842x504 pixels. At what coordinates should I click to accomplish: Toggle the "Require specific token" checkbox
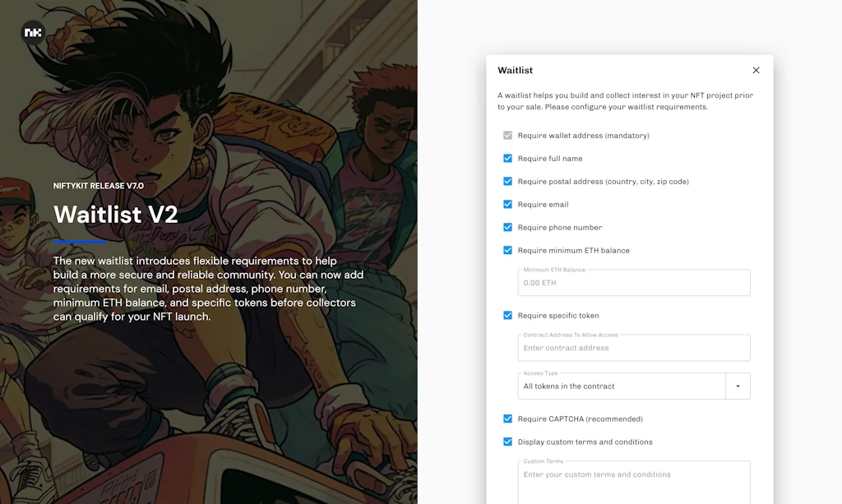click(x=508, y=315)
